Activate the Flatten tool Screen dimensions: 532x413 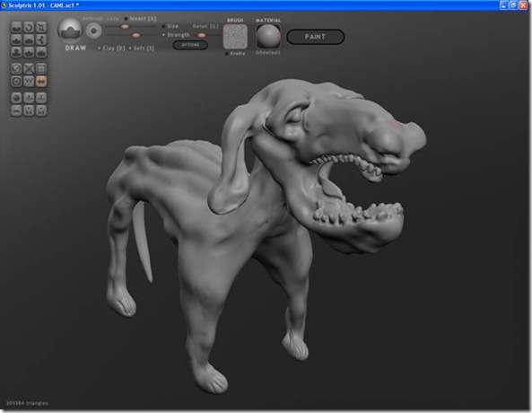tap(16, 40)
